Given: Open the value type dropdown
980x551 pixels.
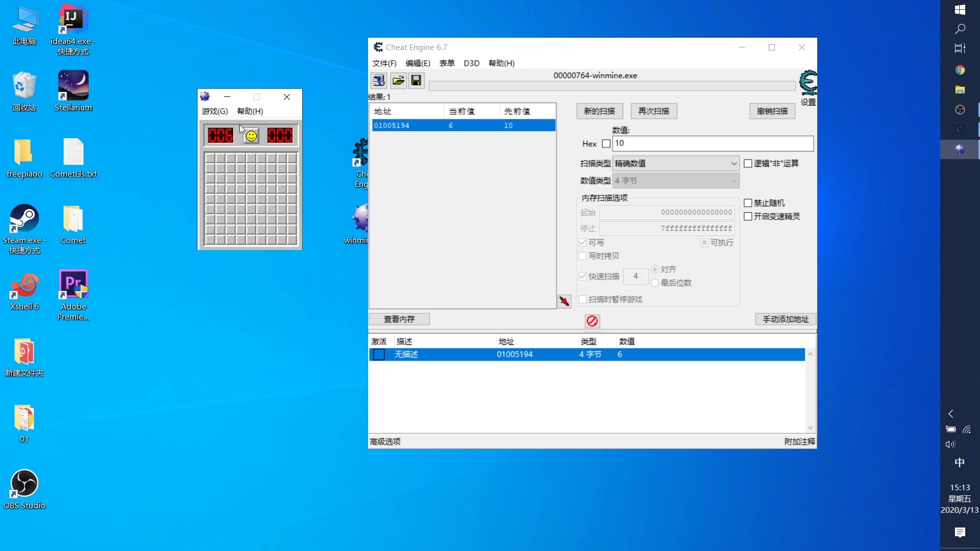Looking at the screenshot, I should point(676,181).
